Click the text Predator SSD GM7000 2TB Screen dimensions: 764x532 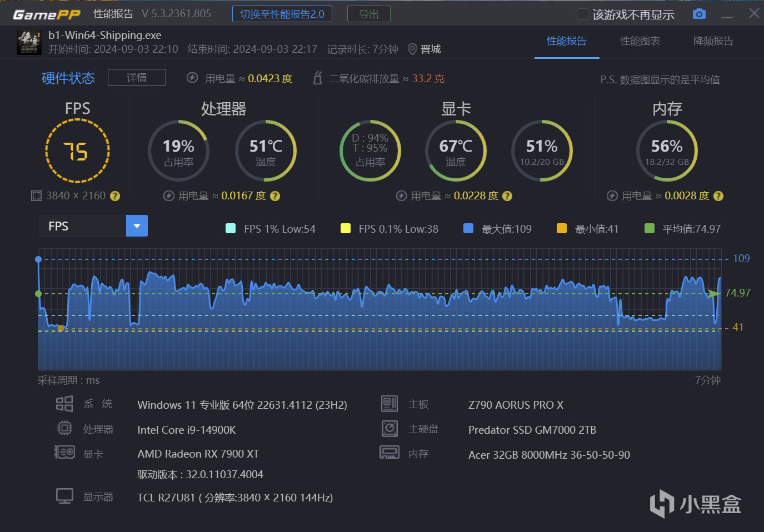pos(532,430)
